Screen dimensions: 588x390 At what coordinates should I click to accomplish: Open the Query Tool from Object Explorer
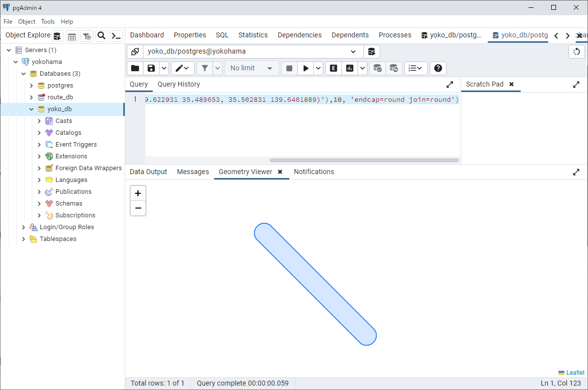(x=57, y=36)
